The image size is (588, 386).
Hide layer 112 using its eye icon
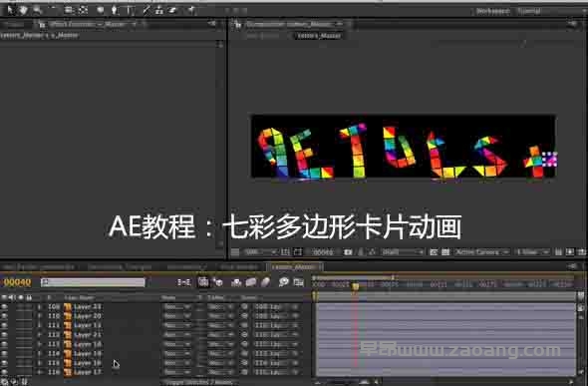tap(4, 335)
